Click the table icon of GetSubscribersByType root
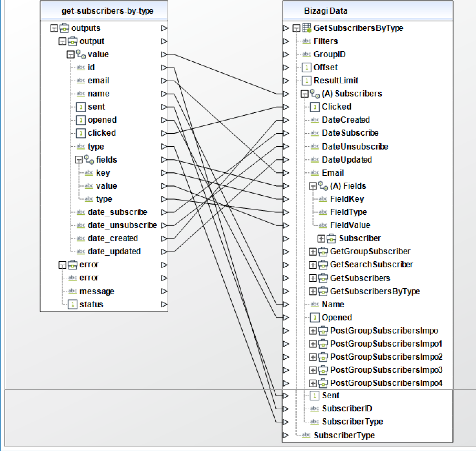Screen dimensions: 476x451 (x=307, y=28)
